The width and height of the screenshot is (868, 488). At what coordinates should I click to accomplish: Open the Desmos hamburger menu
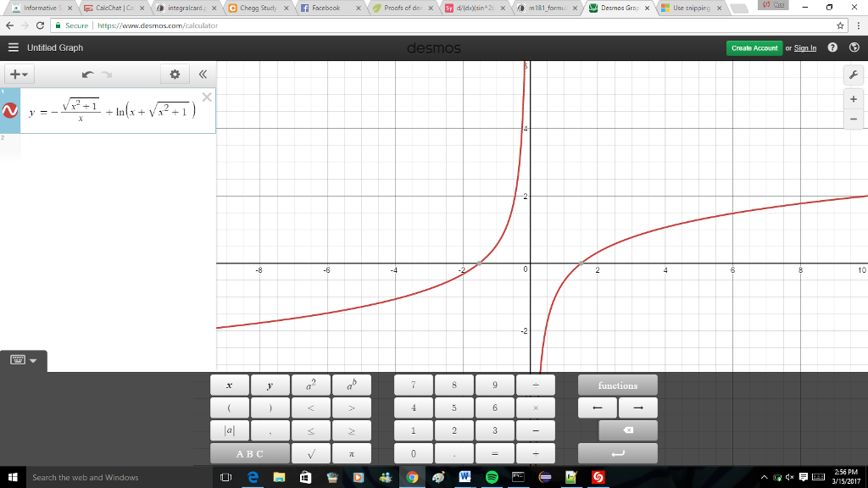point(12,48)
